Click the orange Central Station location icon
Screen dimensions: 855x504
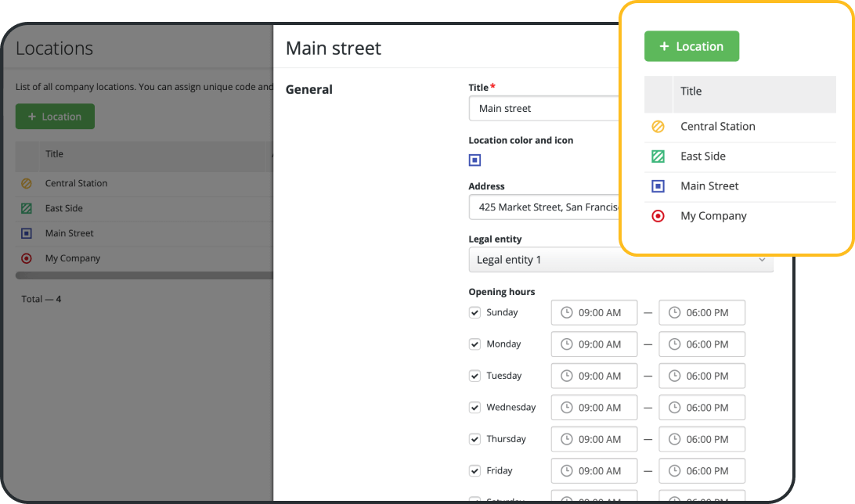[x=27, y=183]
